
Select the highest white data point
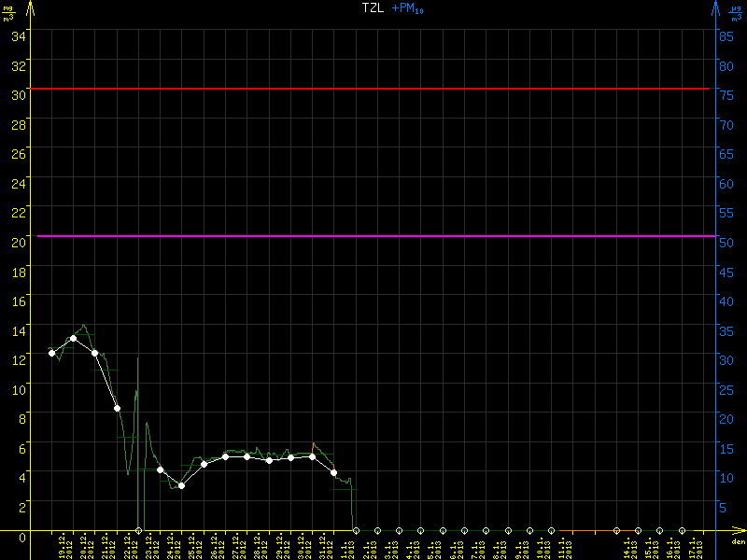pyautogui.click(x=73, y=338)
